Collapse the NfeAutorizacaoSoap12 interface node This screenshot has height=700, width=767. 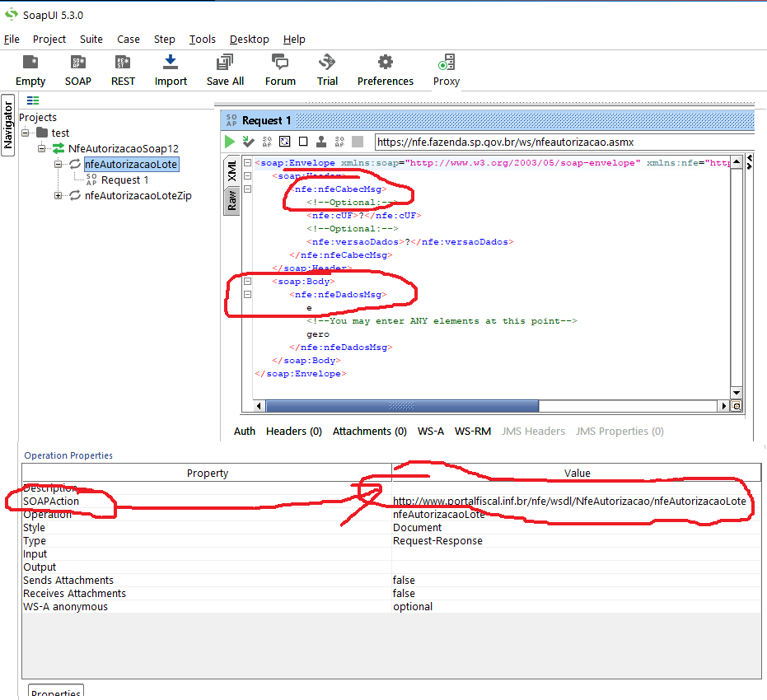point(42,148)
